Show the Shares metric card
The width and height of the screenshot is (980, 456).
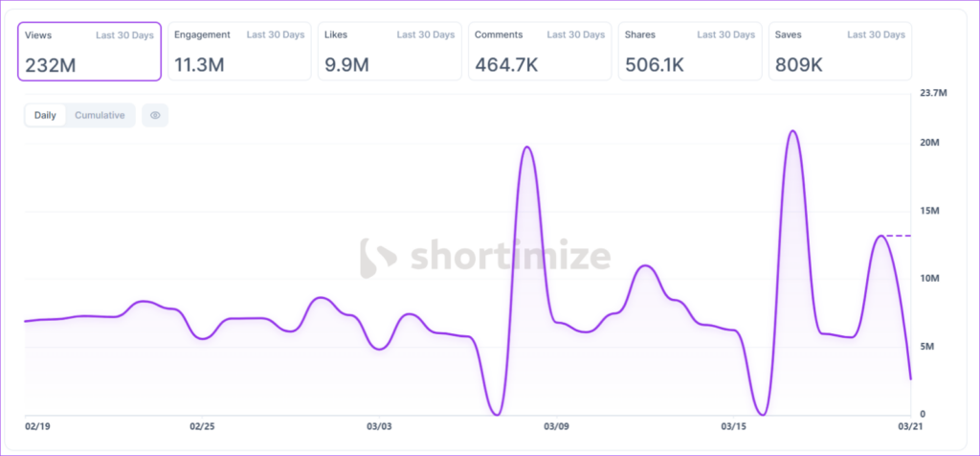689,51
